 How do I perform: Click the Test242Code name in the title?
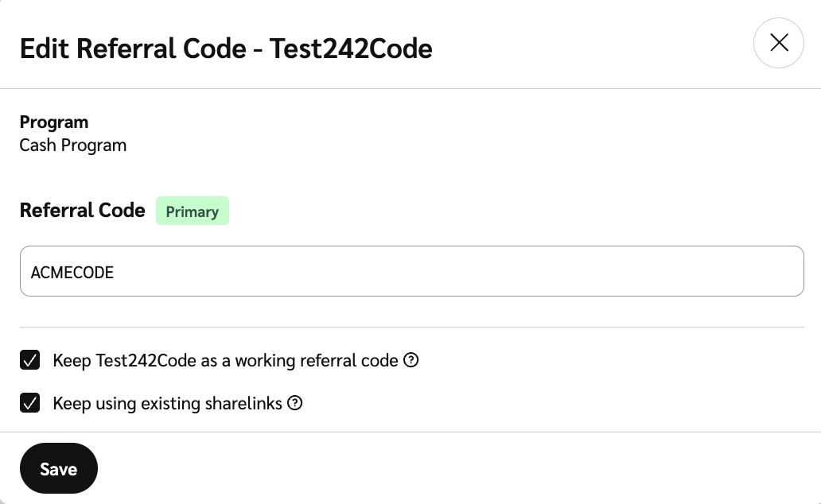pyautogui.click(x=351, y=48)
